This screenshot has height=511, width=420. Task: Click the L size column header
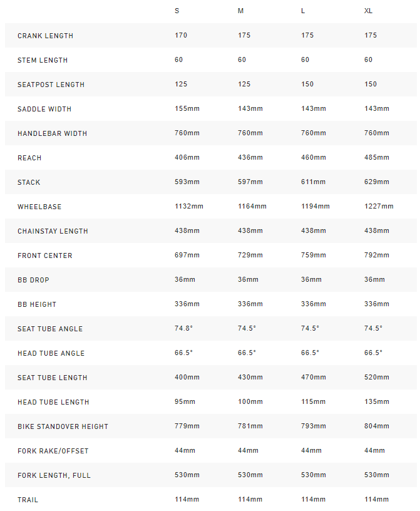pos(304,11)
